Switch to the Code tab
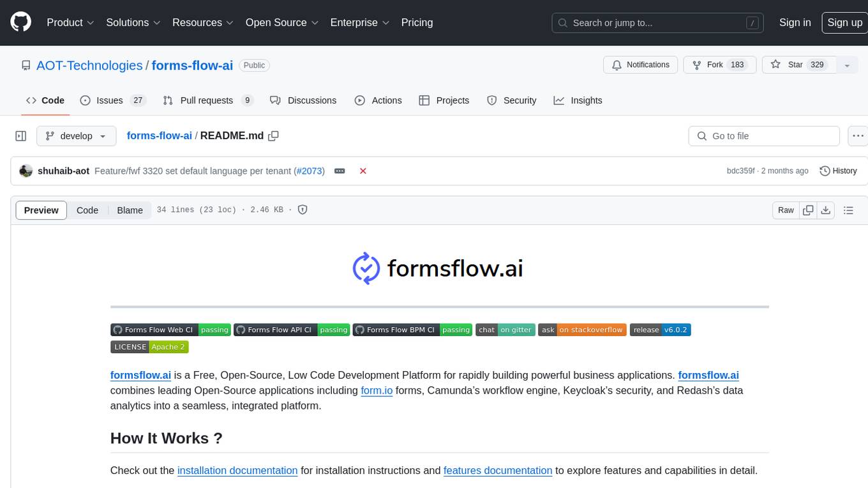Image resolution: width=868 pixels, height=488 pixels. [45, 100]
